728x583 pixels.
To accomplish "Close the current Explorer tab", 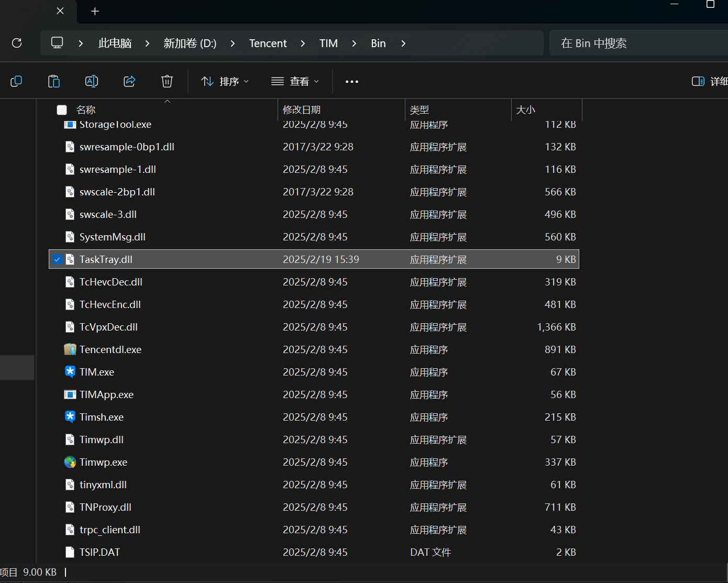I will pyautogui.click(x=60, y=11).
